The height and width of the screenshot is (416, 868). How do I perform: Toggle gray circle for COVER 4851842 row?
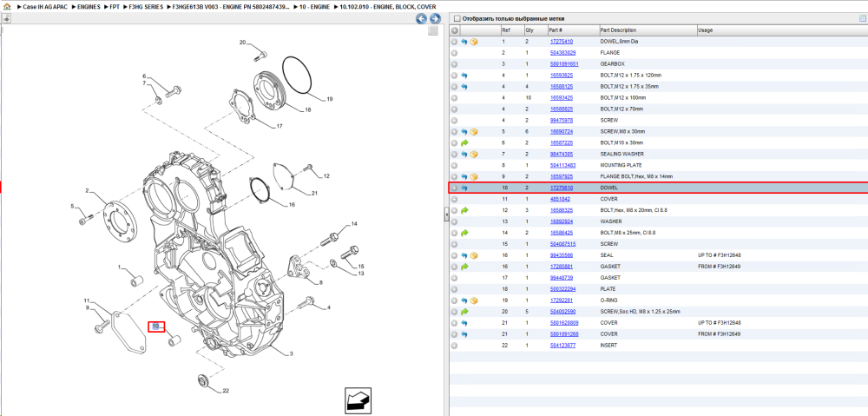click(x=454, y=199)
